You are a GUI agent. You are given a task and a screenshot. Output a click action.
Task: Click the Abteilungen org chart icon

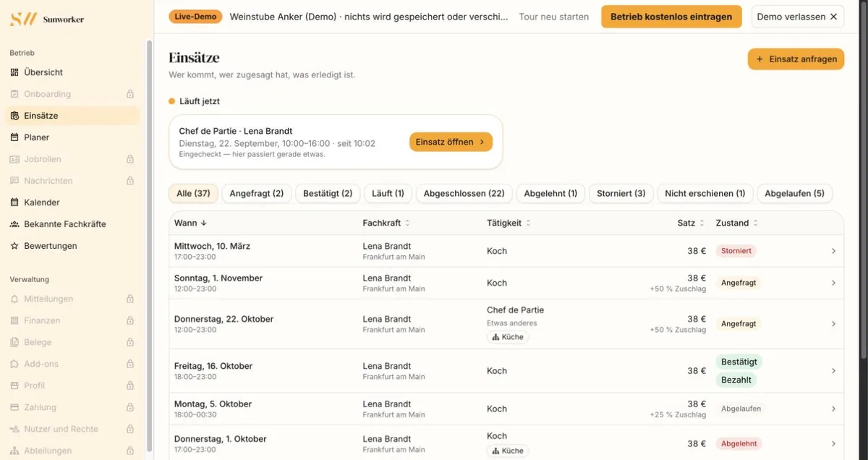pyautogui.click(x=14, y=451)
